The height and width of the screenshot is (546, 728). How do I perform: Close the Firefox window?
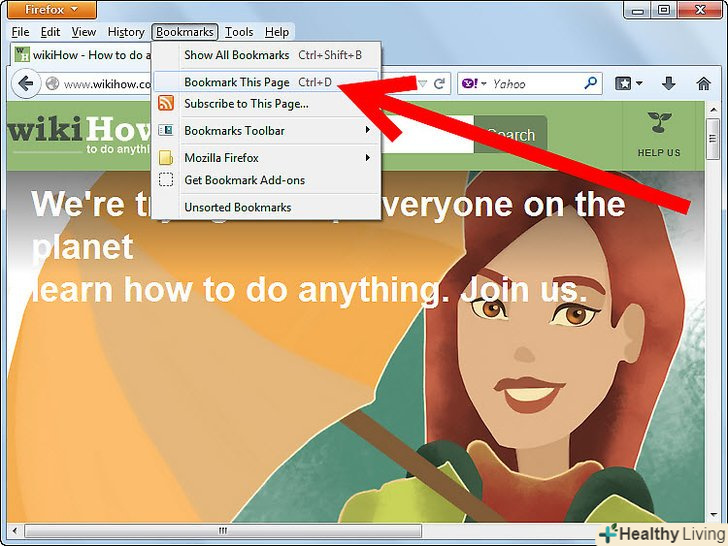pyautogui.click(x=701, y=9)
